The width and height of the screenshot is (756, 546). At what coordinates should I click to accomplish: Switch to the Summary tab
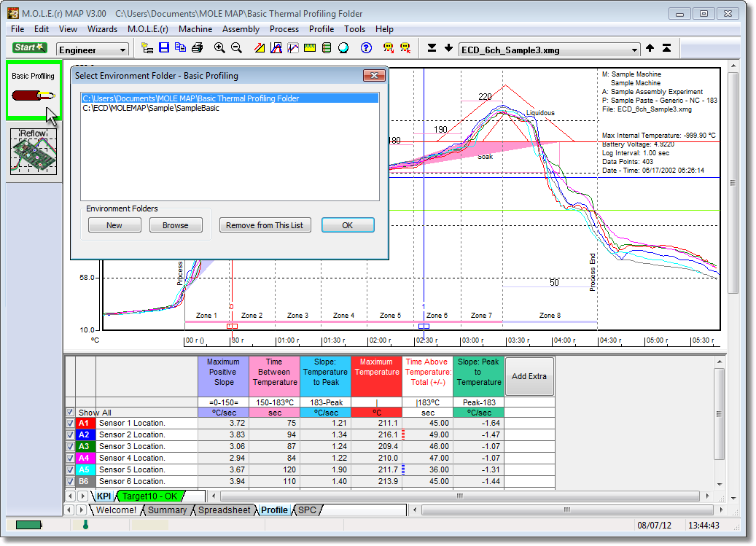pyautogui.click(x=167, y=510)
